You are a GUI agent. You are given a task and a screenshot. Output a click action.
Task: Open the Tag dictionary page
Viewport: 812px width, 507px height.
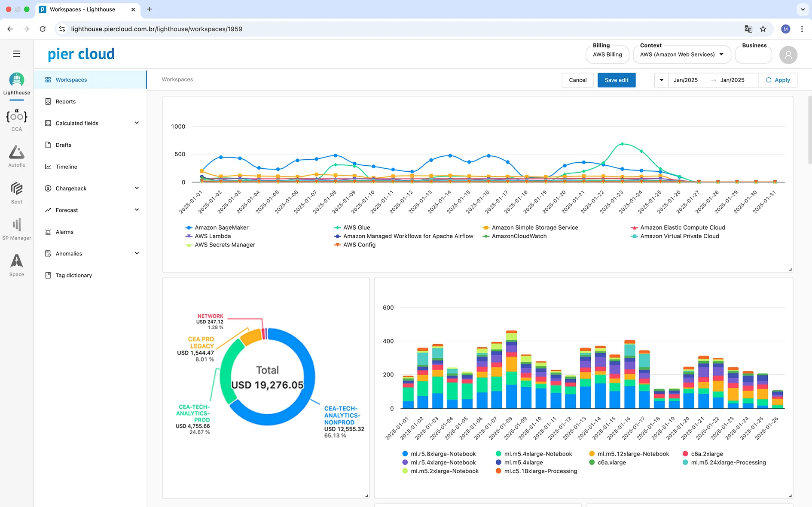73,275
